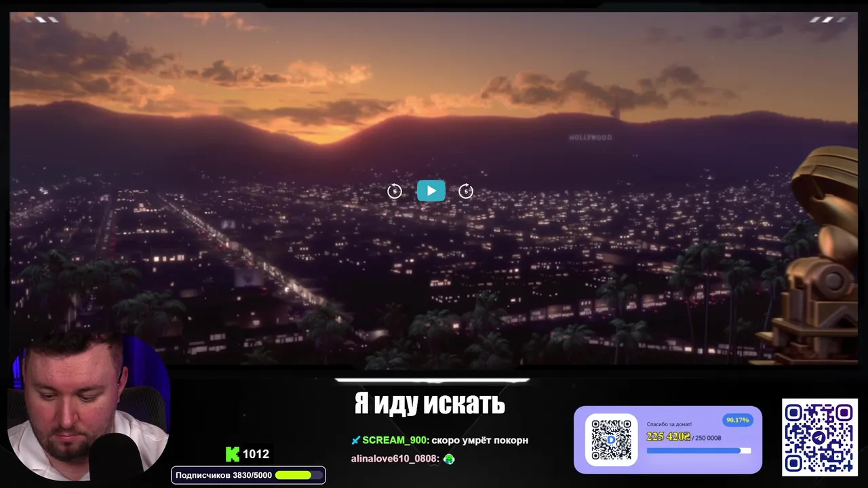Click the streamer webcam circle
The image size is (868, 488).
(88, 407)
